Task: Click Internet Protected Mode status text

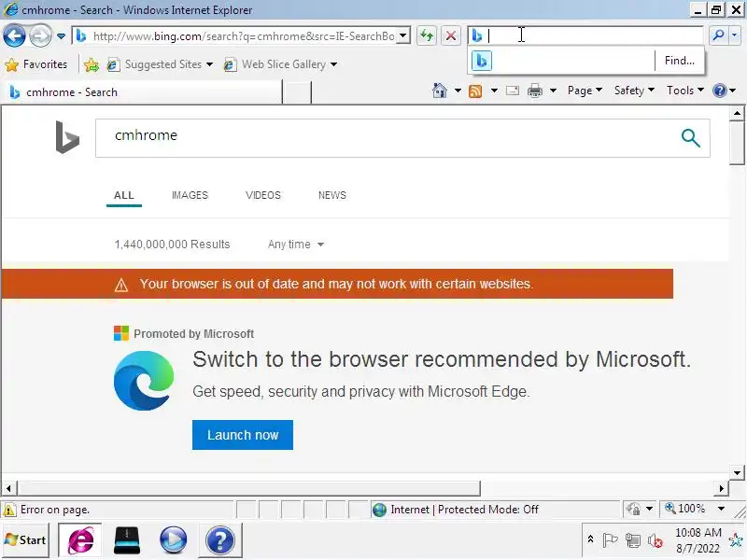Action: tap(464, 510)
